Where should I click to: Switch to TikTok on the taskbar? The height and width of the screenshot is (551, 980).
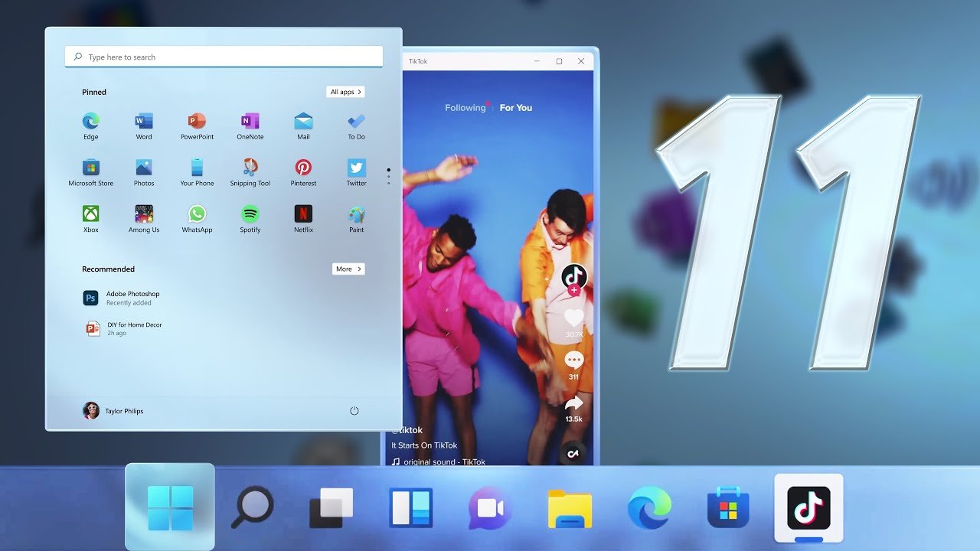click(808, 508)
